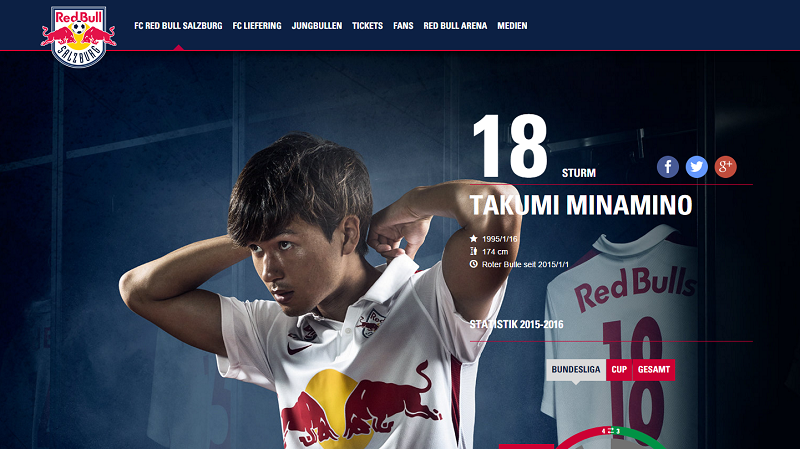
Task: Click the birthdate star icon
Action: click(x=473, y=238)
